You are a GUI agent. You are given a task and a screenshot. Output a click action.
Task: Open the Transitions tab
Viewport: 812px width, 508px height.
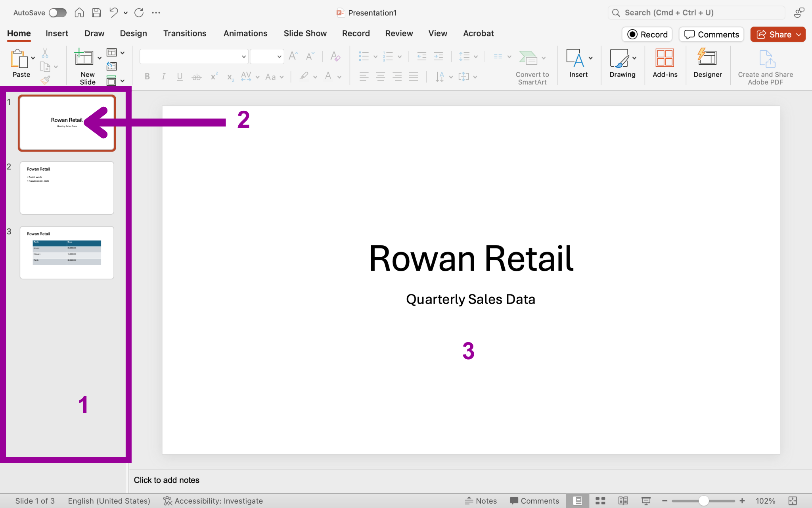tap(185, 33)
